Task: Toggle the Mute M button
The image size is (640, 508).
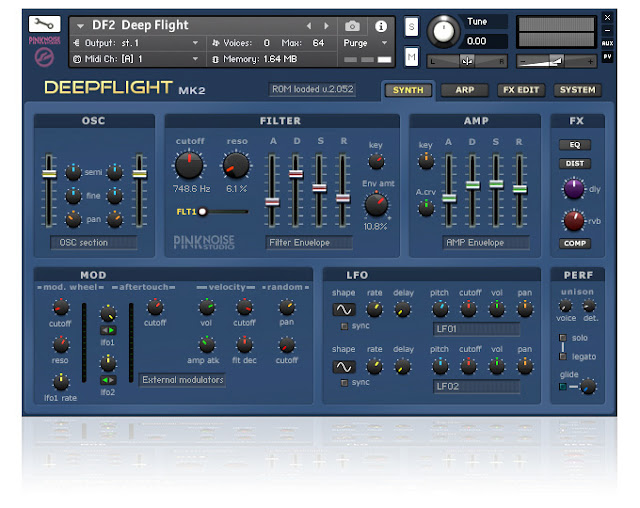Action: point(411,57)
